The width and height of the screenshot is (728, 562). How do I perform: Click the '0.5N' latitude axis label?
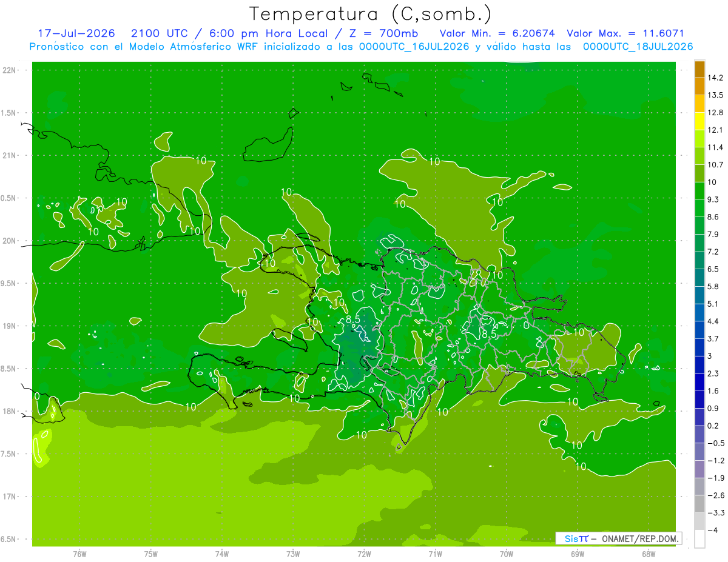coord(10,198)
